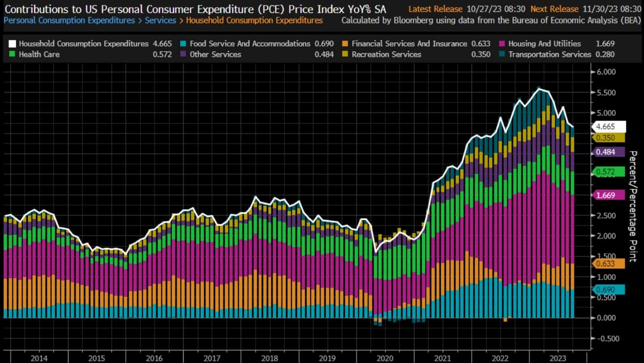Click the 2023 label on time axis
This screenshot has width=644, height=363.
(558, 358)
